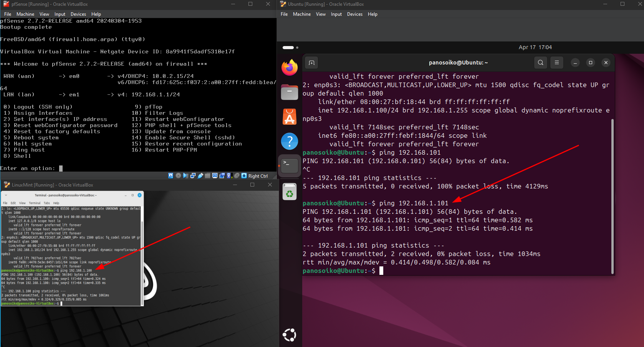
Task: Click 'inet 192.168.1.100/24' line in Ubuntu terminal
Action: click(464, 110)
